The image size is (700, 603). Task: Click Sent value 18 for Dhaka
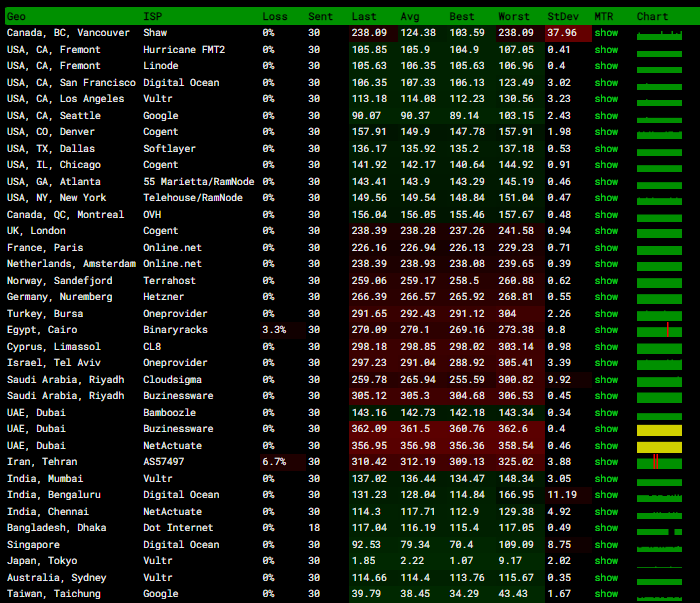click(314, 528)
